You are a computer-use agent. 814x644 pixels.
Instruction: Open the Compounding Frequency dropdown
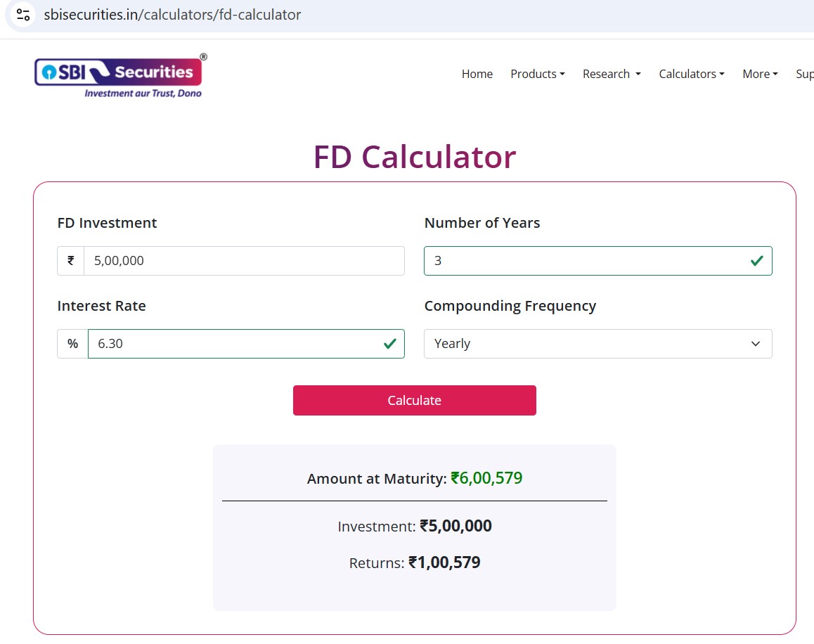[597, 344]
